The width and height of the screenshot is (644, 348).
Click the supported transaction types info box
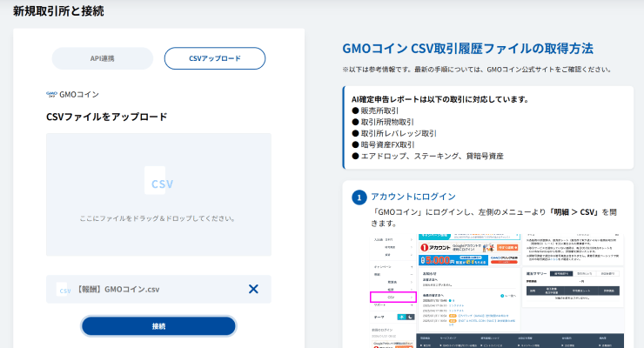click(489, 127)
